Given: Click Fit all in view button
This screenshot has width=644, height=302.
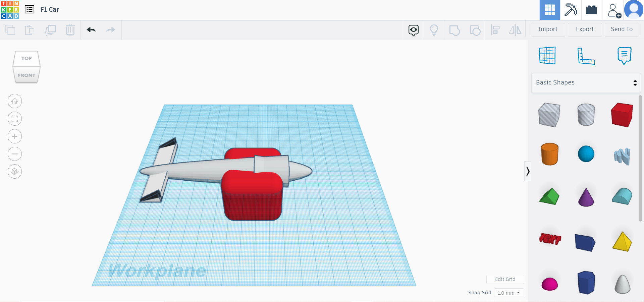Looking at the screenshot, I should tap(15, 119).
